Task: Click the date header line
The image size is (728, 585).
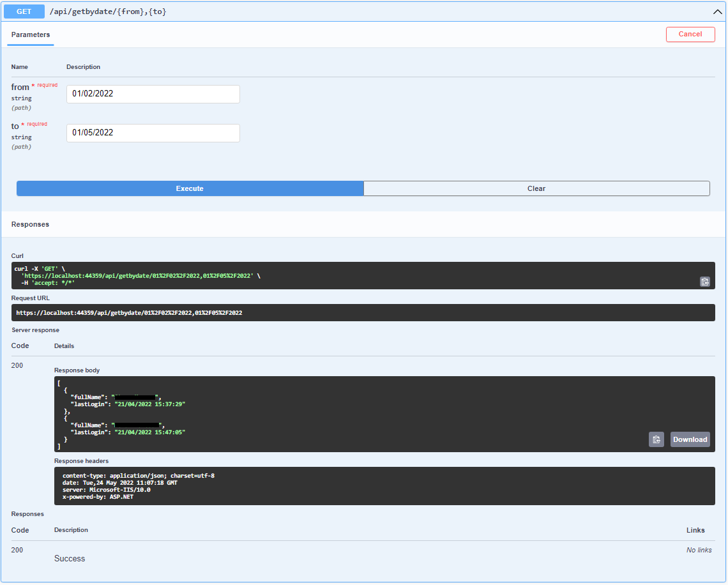Action: (120, 483)
